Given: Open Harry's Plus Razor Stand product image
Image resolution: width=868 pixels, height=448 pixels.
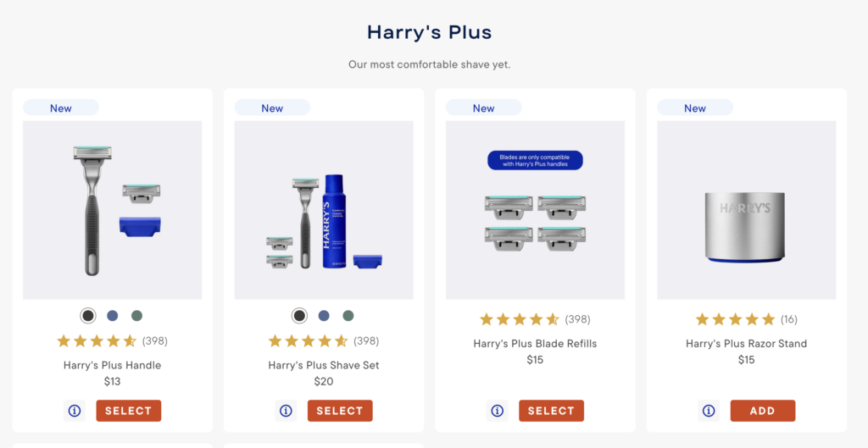Looking at the screenshot, I should click(x=746, y=210).
